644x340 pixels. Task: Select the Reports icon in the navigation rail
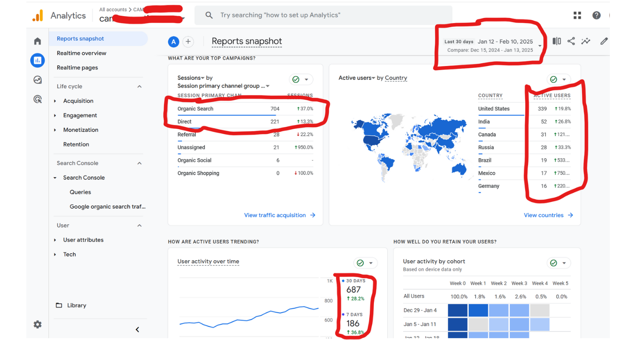(x=37, y=60)
